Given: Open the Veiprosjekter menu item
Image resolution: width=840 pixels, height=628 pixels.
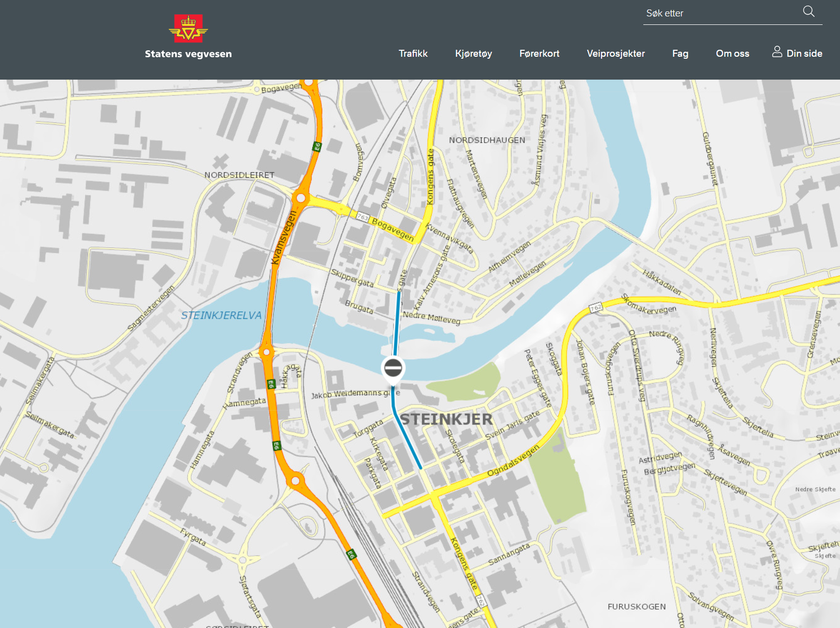Looking at the screenshot, I should (x=615, y=54).
